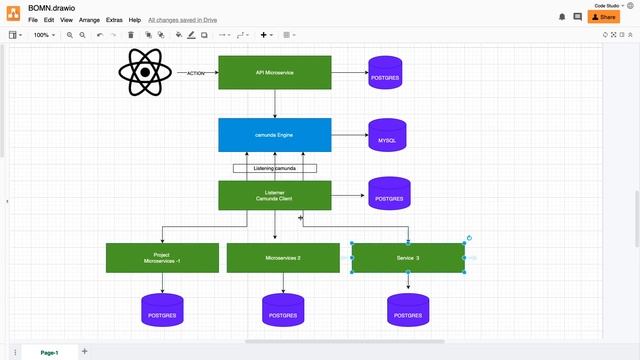This screenshot has height=360, width=640.
Task: Click 'All changes saved in Drive' link
Action: tap(182, 20)
